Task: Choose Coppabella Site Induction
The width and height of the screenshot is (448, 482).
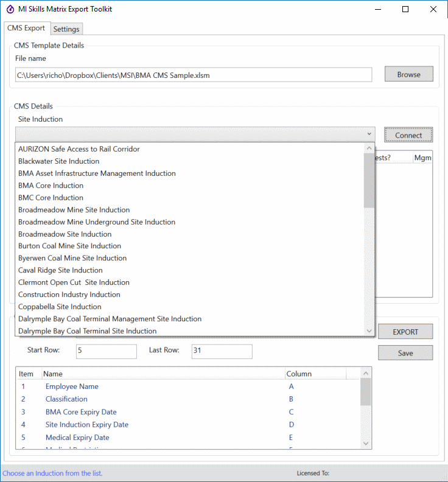Action: point(190,307)
